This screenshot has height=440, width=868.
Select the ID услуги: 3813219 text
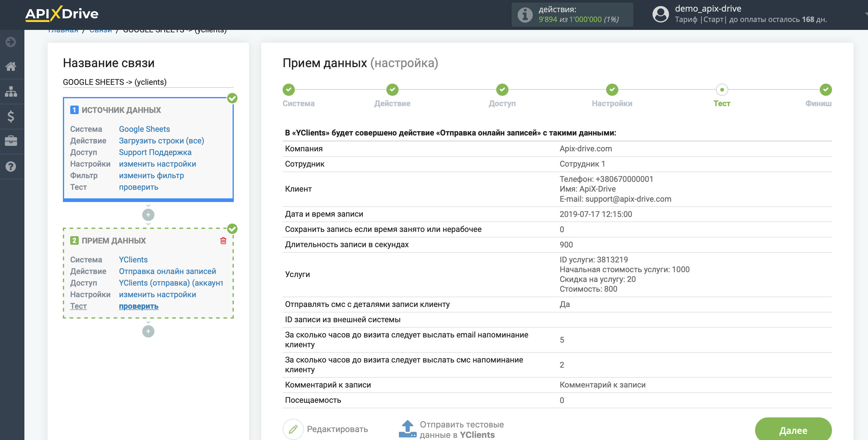(594, 260)
